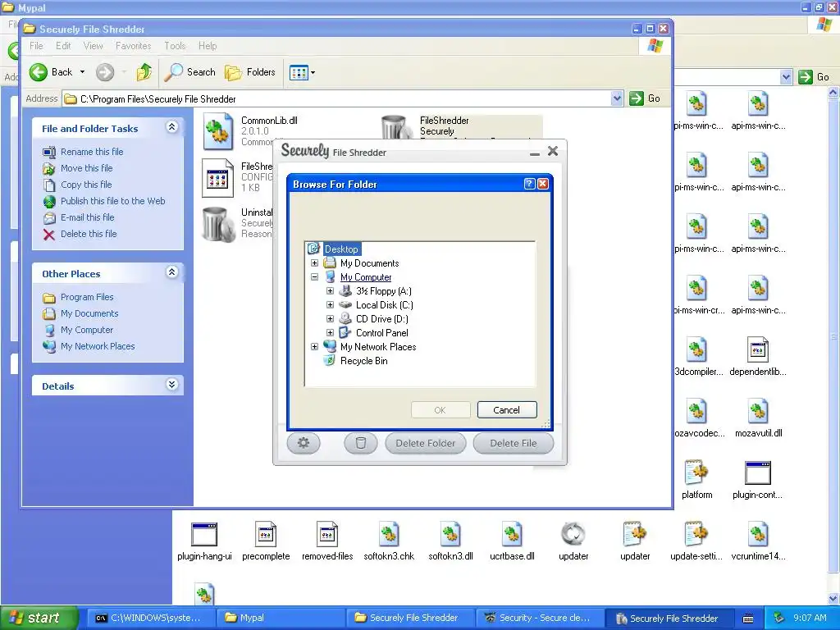Click E-mail this file
Screen dimensions: 840x630
[87, 217]
